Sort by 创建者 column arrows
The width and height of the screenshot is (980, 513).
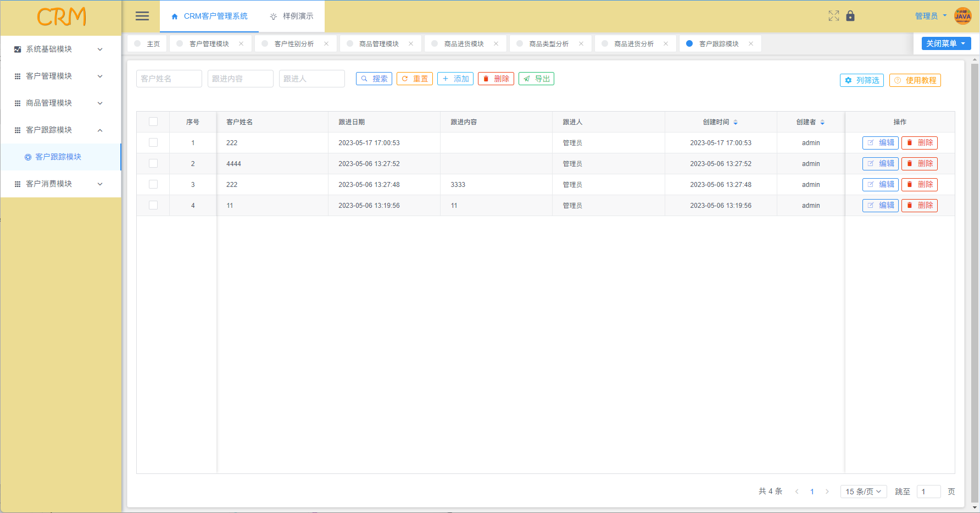[822, 122]
